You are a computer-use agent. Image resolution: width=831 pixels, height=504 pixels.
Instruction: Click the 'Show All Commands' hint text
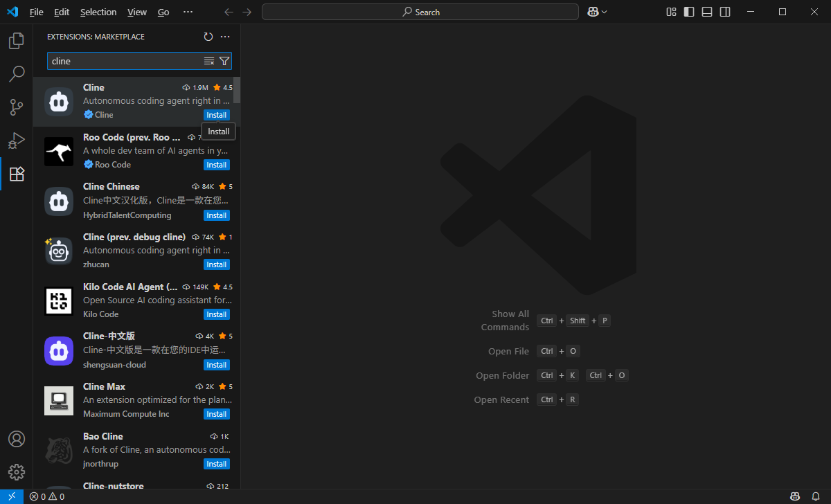coord(505,321)
